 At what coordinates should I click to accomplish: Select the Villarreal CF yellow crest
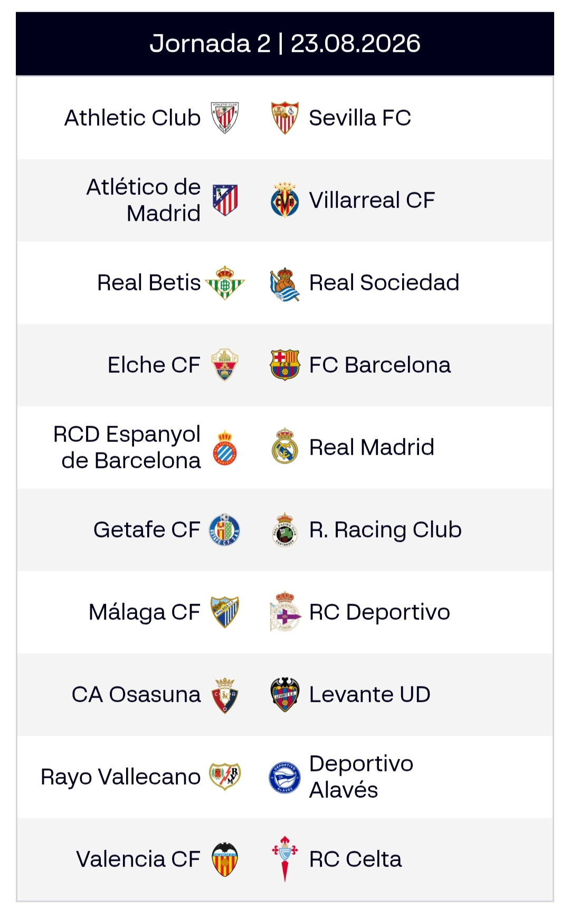285,200
